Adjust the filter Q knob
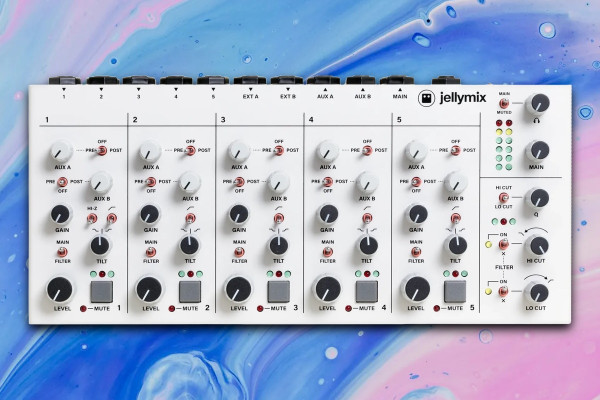600x400 pixels. pyautogui.click(x=538, y=198)
